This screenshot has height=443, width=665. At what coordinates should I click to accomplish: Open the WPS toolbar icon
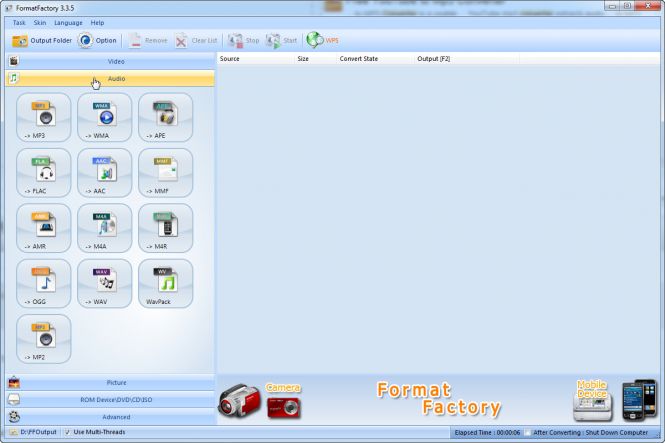[x=322, y=41]
